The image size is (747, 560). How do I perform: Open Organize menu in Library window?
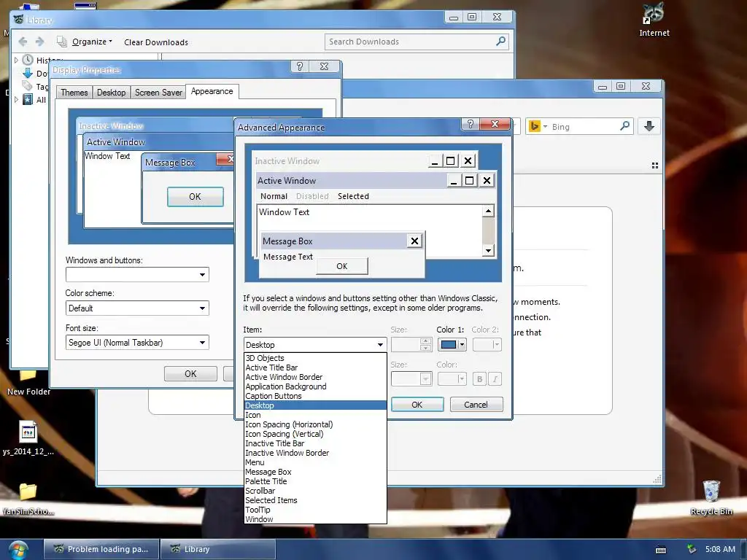pyautogui.click(x=93, y=42)
